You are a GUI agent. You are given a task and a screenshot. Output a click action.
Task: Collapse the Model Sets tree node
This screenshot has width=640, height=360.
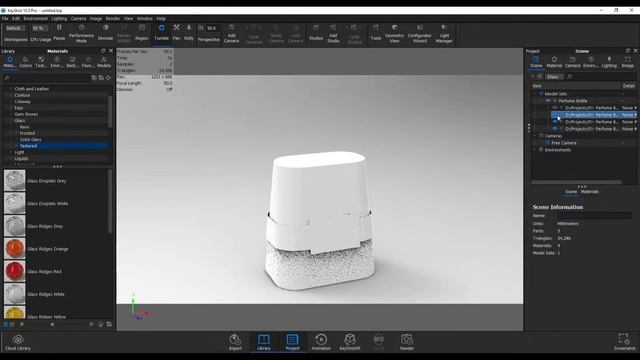(x=535, y=94)
